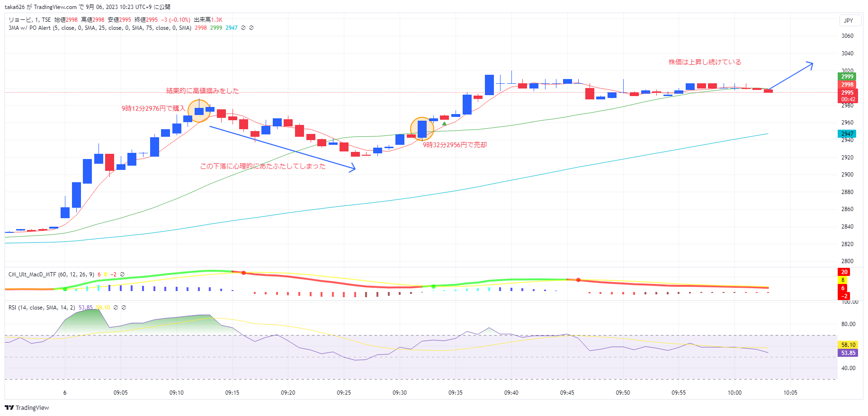The image size is (868, 416).
Task: Click the upward blue arrow head at top right
Action: pos(810,64)
